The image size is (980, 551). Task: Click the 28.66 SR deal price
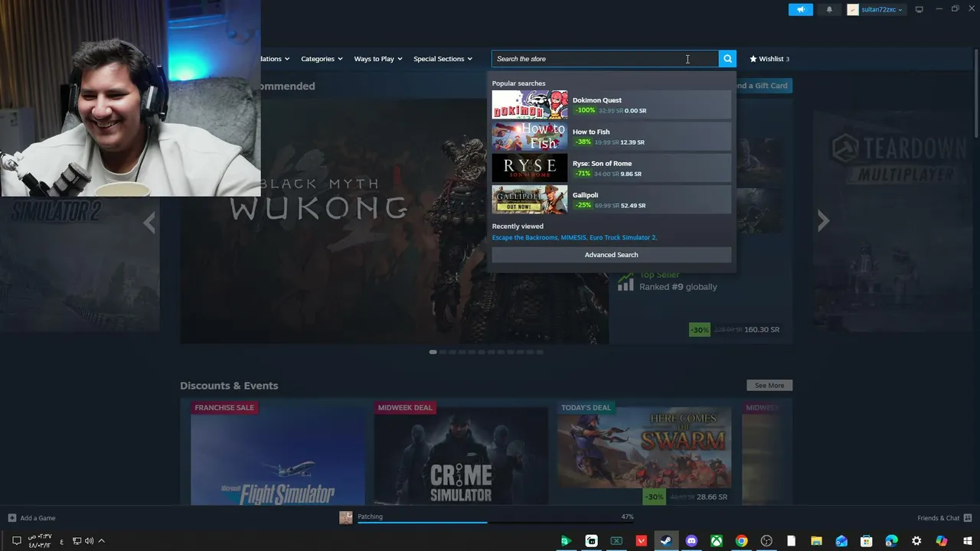coord(712,497)
